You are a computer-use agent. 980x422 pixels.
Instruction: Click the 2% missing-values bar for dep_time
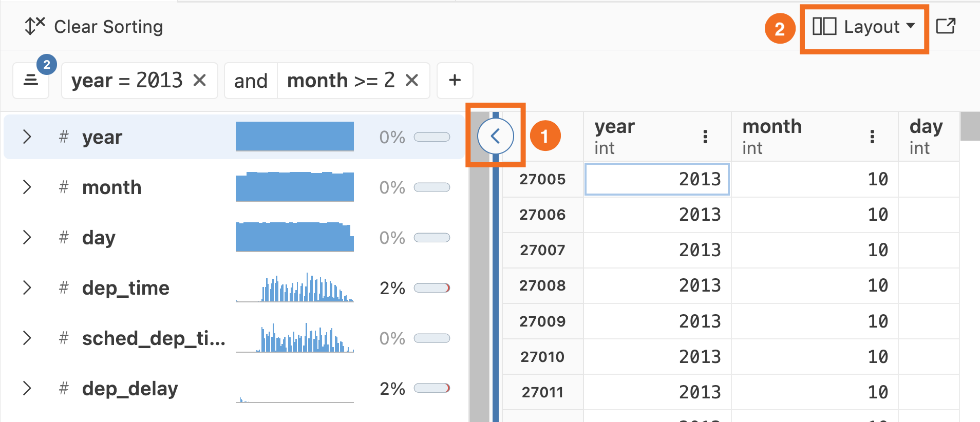(x=431, y=287)
